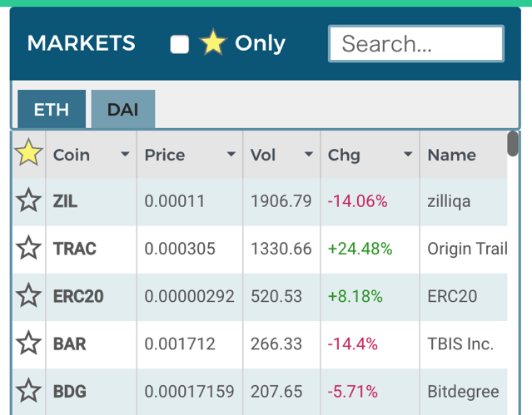This screenshot has height=415, width=532.
Task: Focus the Search input field
Action: tap(415, 44)
